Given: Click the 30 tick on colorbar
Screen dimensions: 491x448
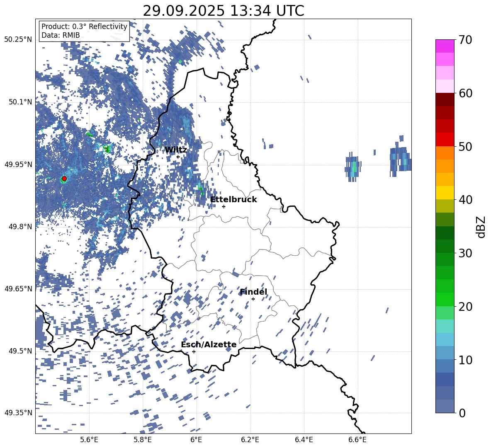Looking at the screenshot, I should coord(465,253).
